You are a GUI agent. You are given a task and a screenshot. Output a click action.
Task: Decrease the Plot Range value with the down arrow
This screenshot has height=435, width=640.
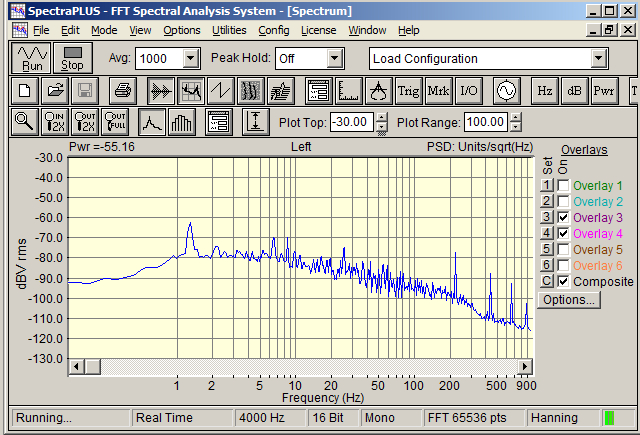[x=516, y=127]
